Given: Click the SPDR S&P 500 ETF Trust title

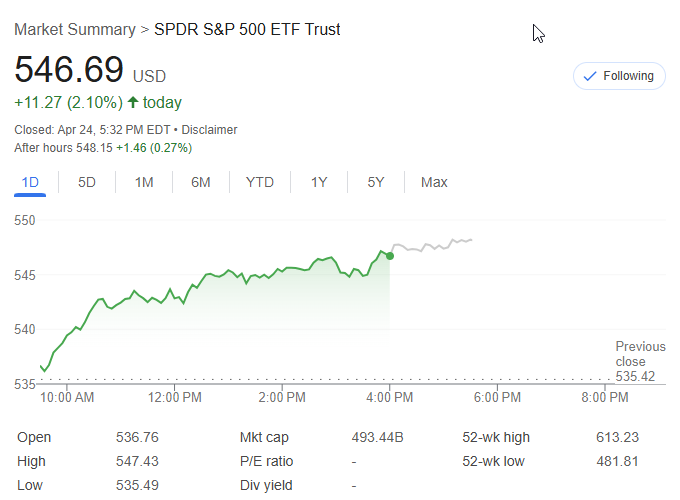Looking at the screenshot, I should [247, 30].
